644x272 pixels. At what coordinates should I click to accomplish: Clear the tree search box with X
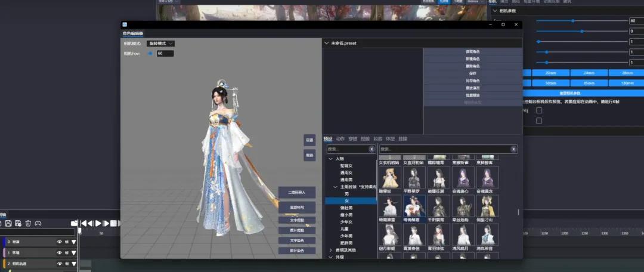(371, 149)
